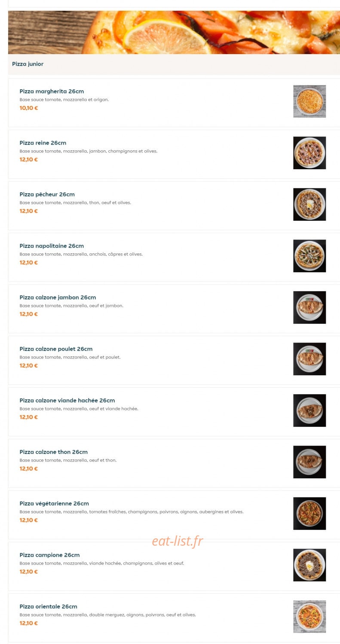340x644 pixels.
Task: Click the Pizza végétarienne 26cm photo
Action: 309,513
